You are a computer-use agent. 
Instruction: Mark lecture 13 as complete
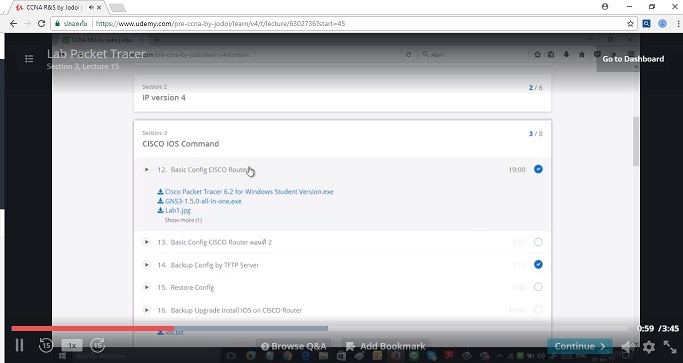(538, 242)
